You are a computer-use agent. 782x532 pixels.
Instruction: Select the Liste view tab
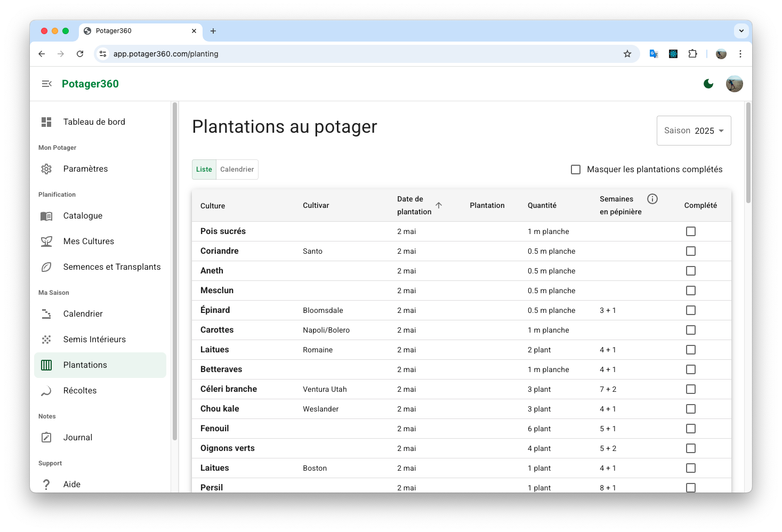204,169
